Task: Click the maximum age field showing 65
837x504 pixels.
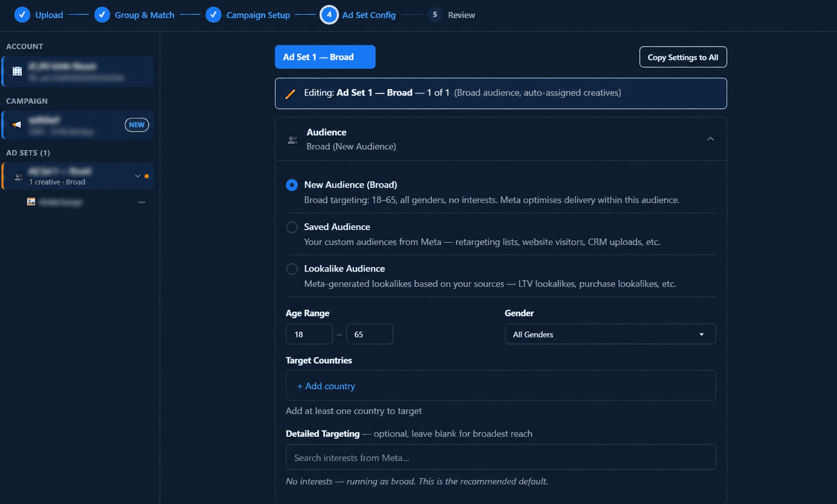Action: coord(370,334)
